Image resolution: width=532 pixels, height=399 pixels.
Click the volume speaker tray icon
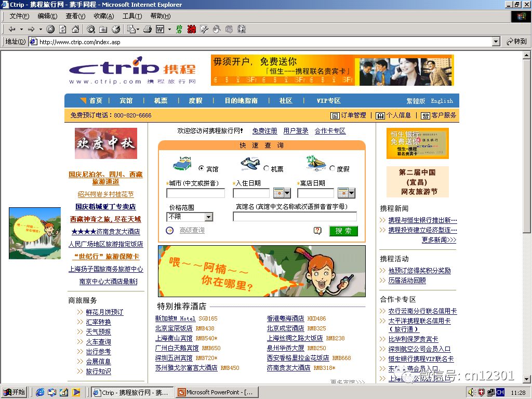pyautogui.click(x=471, y=392)
